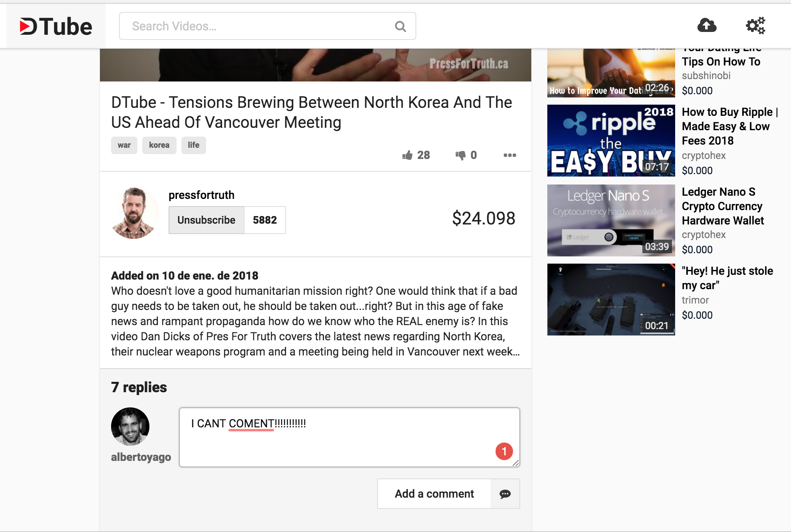Click the DTube logo
This screenshot has width=791, height=532.
tap(56, 27)
